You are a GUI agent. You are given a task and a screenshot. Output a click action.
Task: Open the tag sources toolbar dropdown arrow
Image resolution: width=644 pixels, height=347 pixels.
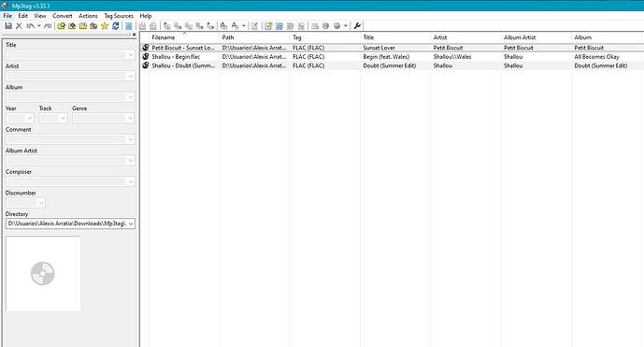[x=346, y=26]
